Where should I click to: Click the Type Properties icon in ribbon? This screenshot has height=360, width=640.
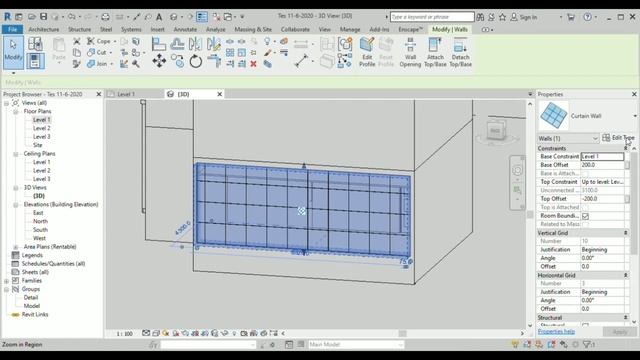[x=35, y=44]
